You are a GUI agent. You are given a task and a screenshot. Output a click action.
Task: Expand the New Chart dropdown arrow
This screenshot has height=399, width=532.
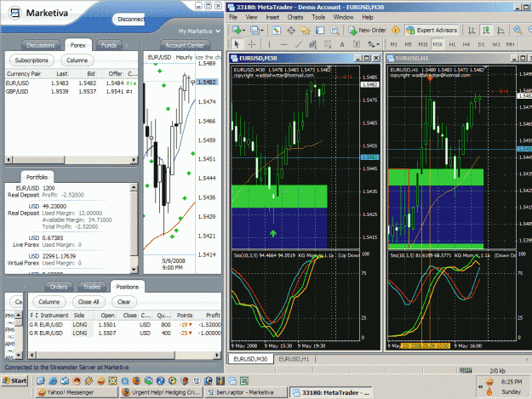click(x=243, y=31)
